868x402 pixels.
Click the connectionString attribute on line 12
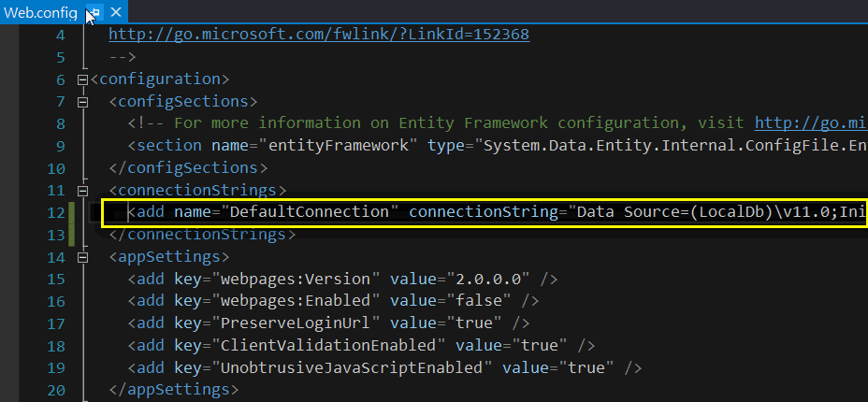tap(483, 212)
